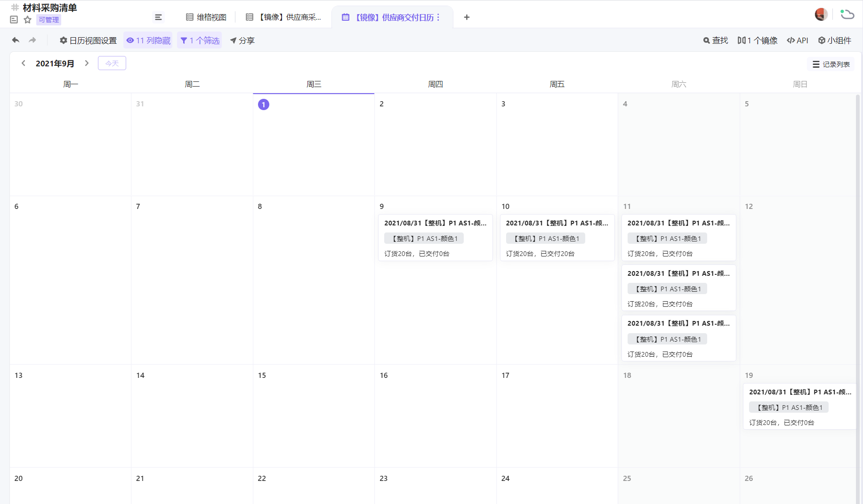863x504 pixels.
Task: Open the calendar tab's more options menu
Action: pos(438,17)
